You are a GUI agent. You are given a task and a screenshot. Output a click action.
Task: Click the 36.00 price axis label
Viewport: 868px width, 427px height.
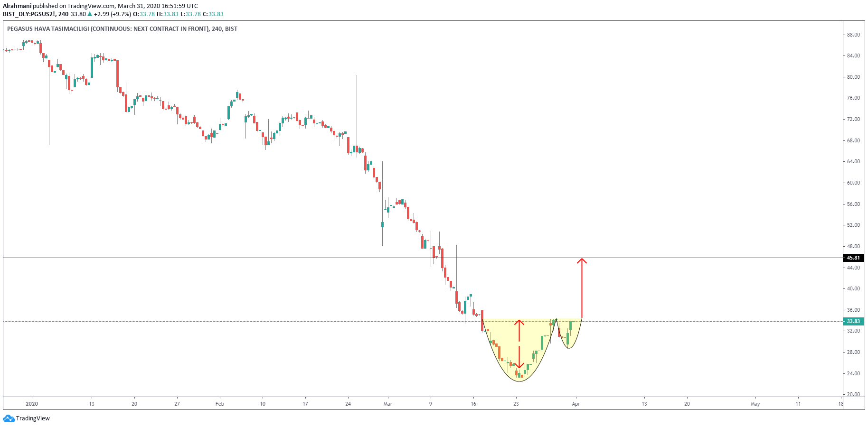(853, 310)
